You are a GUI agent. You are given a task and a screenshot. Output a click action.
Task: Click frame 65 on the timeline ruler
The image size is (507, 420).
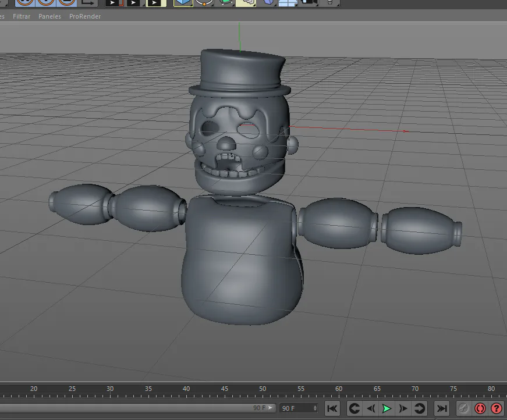[377, 389]
